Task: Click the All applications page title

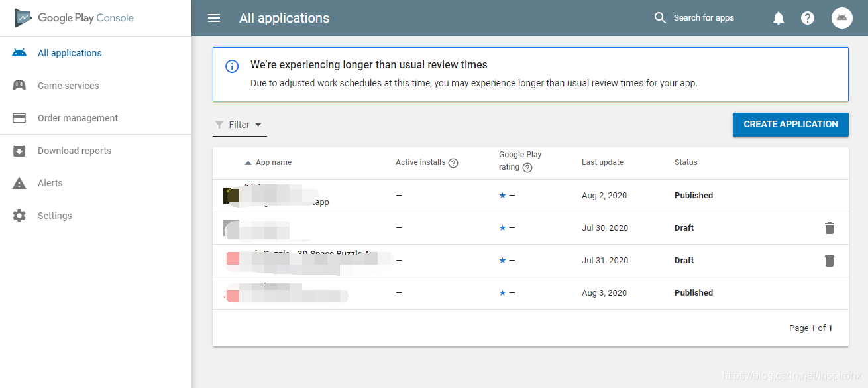Action: pyautogui.click(x=284, y=19)
